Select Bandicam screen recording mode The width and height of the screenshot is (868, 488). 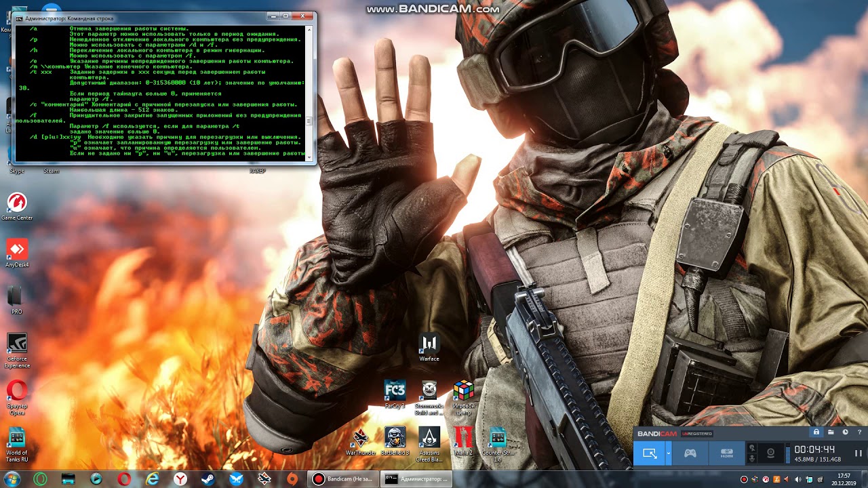click(x=650, y=453)
